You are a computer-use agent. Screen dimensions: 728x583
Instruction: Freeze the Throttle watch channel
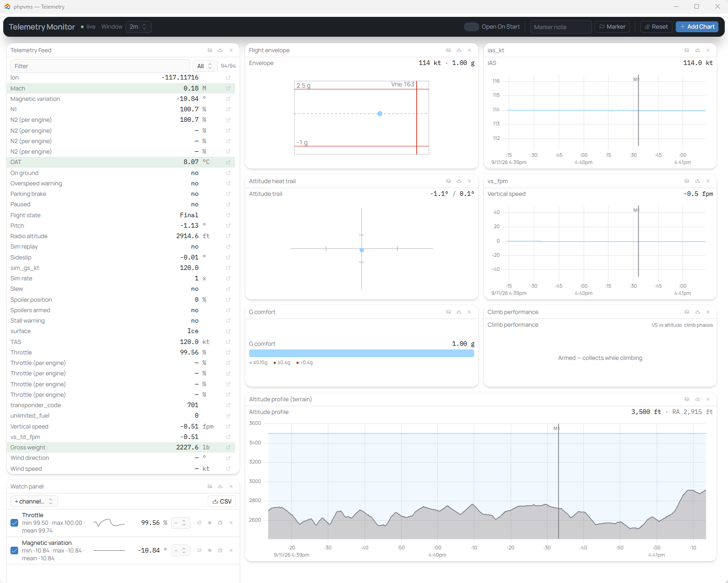point(210,523)
